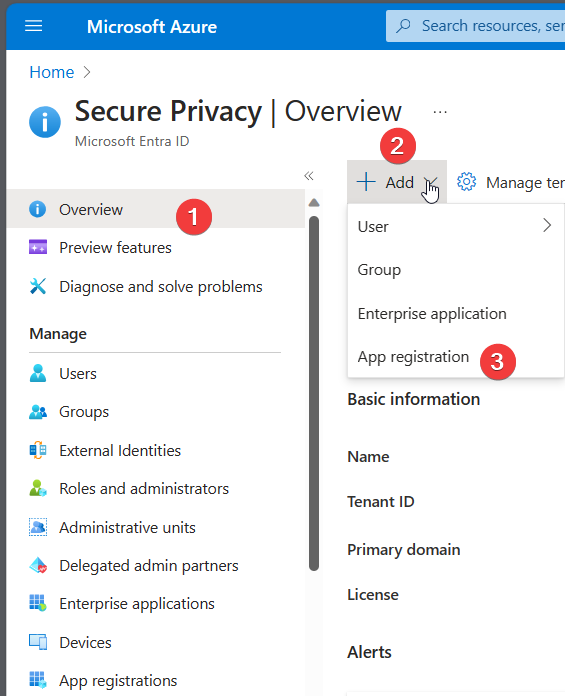Click the Enterprise applications grid icon

(x=38, y=603)
